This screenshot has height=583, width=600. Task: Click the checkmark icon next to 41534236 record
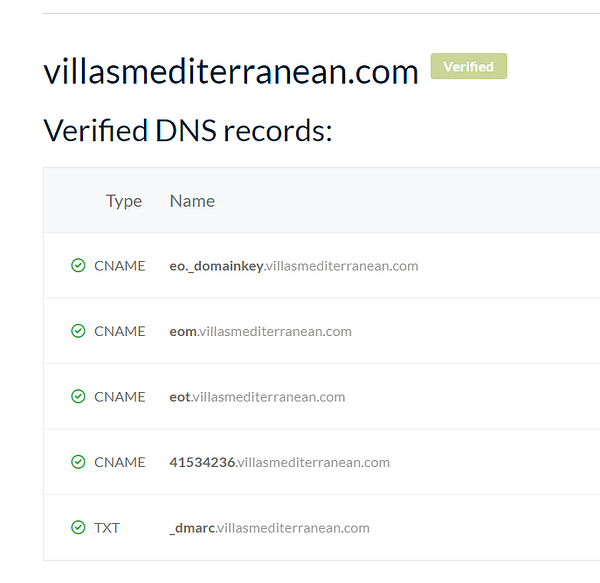tap(78, 462)
